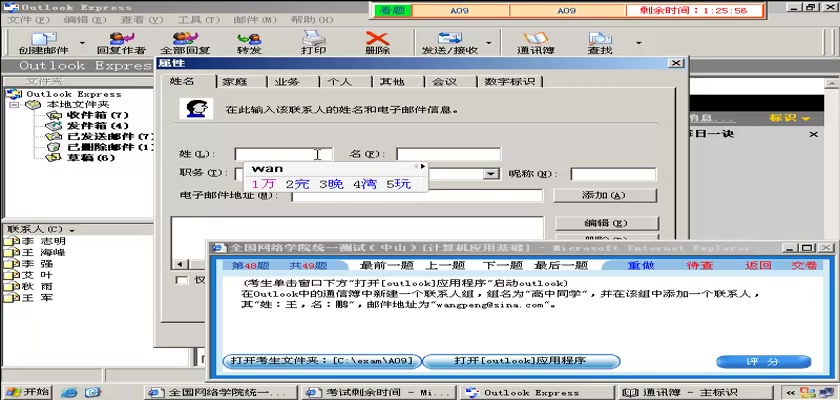The width and height of the screenshot is (840, 400).
Task: Click 打开[outlook]应用程序 button
Action: point(521,361)
